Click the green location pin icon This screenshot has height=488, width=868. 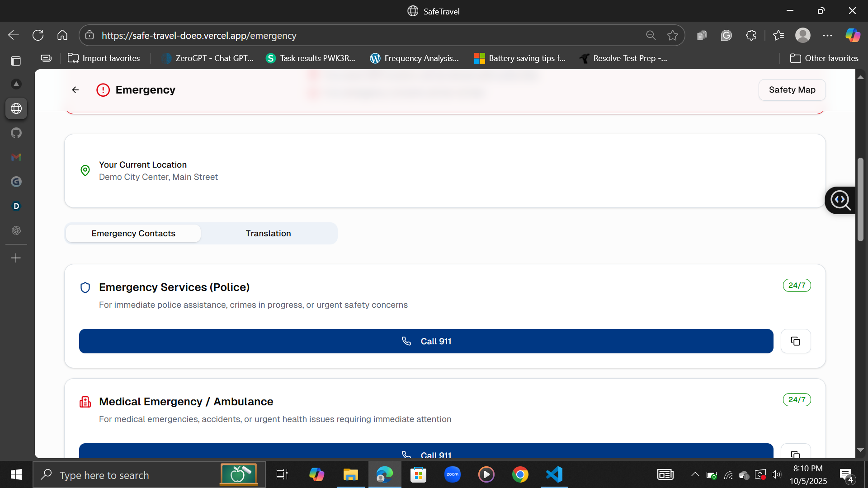(85, 170)
